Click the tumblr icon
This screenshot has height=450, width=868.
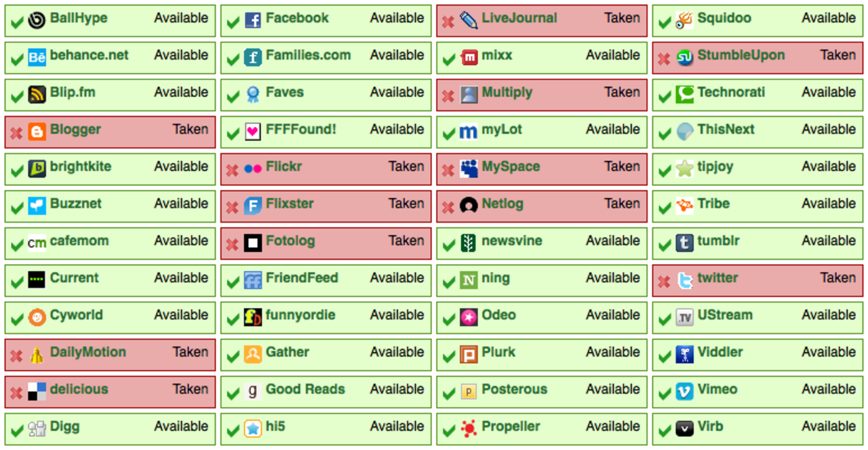click(x=685, y=243)
